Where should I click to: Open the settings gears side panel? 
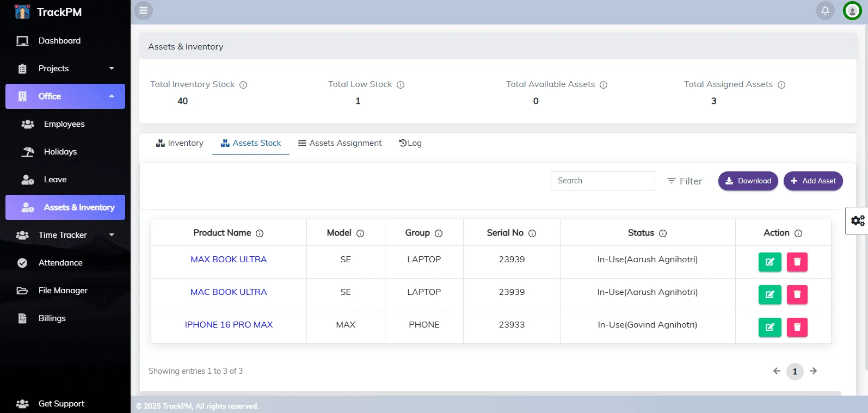coord(858,220)
